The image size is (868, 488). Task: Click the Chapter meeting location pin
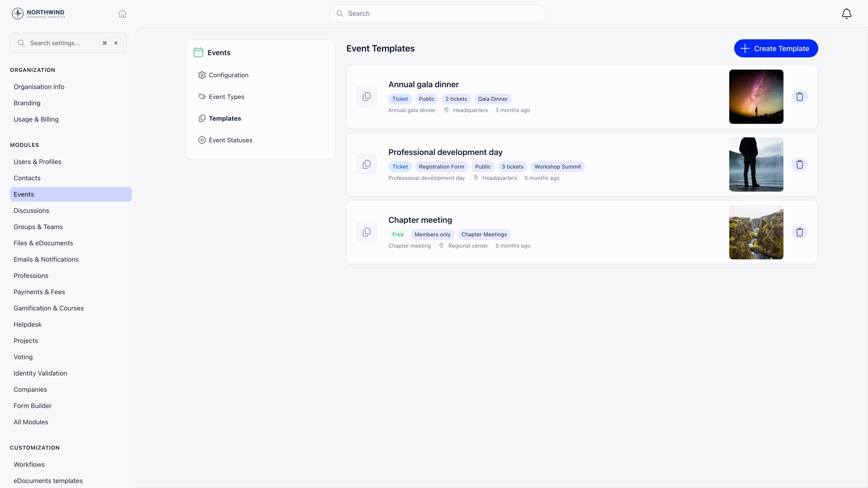[x=441, y=246]
